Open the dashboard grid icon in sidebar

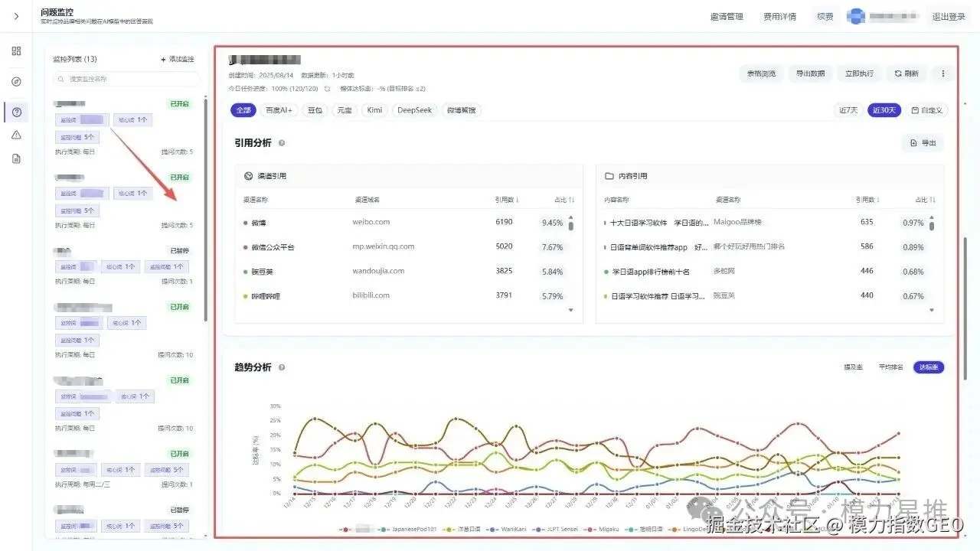pyautogui.click(x=16, y=51)
